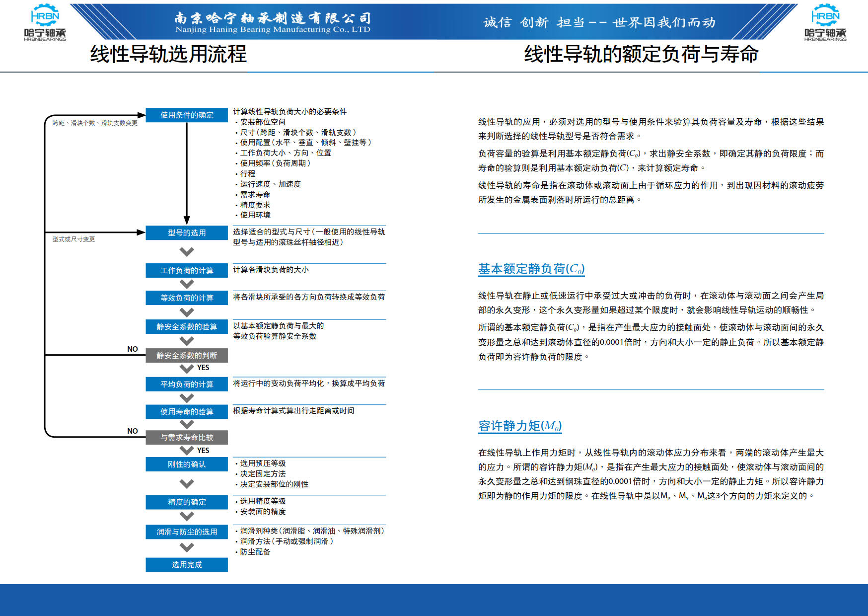The width and height of the screenshot is (868, 616).
Task: Click the slogan 诚信 创新 担当 世界因我们而动
Action: [x=599, y=22]
